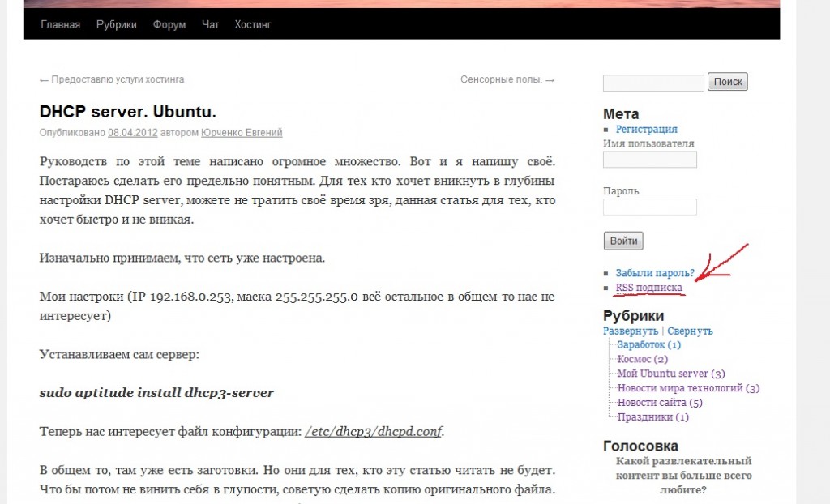Go to previous post Предоставлю услуги хостинга
The image size is (830, 504).
pyautogui.click(x=112, y=79)
